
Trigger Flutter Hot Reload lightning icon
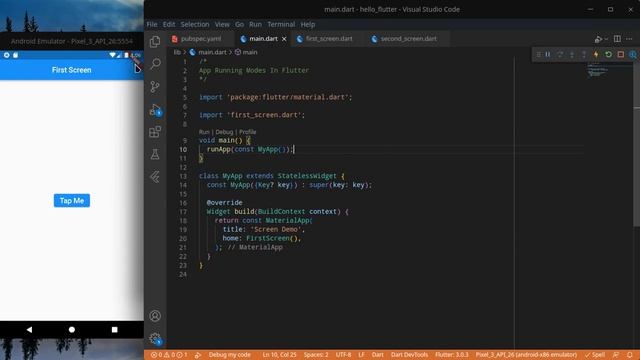pyautogui.click(x=596, y=54)
